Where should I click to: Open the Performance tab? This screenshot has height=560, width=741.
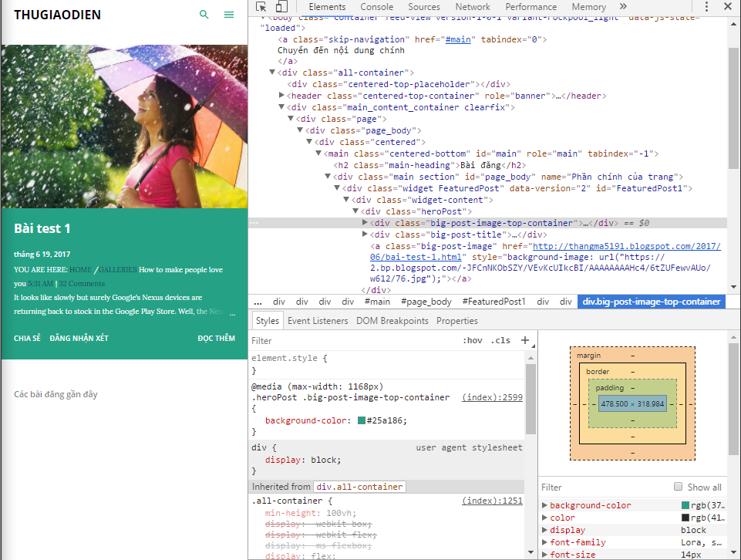point(530,7)
